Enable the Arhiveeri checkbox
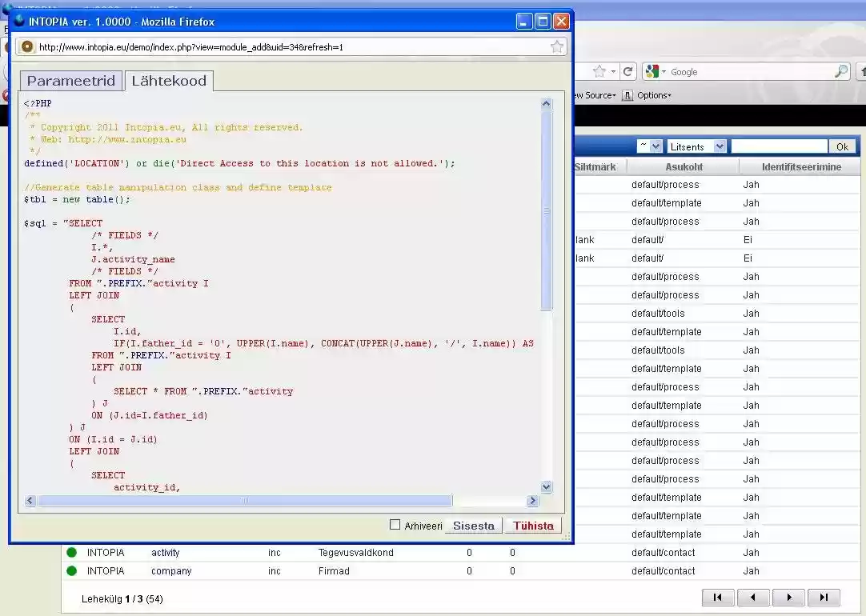Image resolution: width=866 pixels, height=616 pixels. (x=395, y=525)
